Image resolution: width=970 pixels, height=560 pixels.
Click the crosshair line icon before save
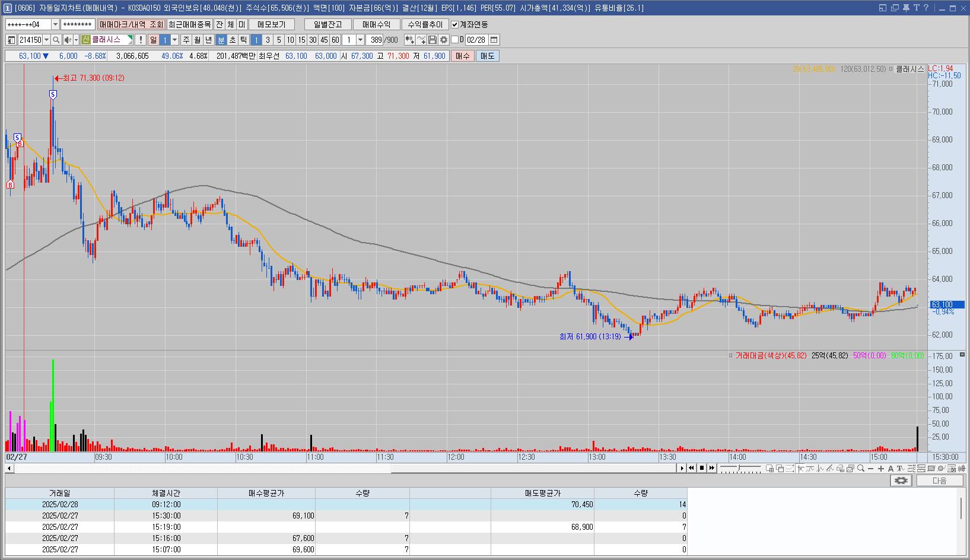point(421,40)
